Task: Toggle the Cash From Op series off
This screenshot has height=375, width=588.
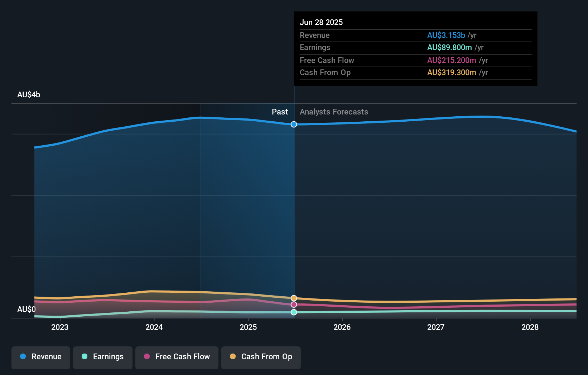Action: [261, 357]
